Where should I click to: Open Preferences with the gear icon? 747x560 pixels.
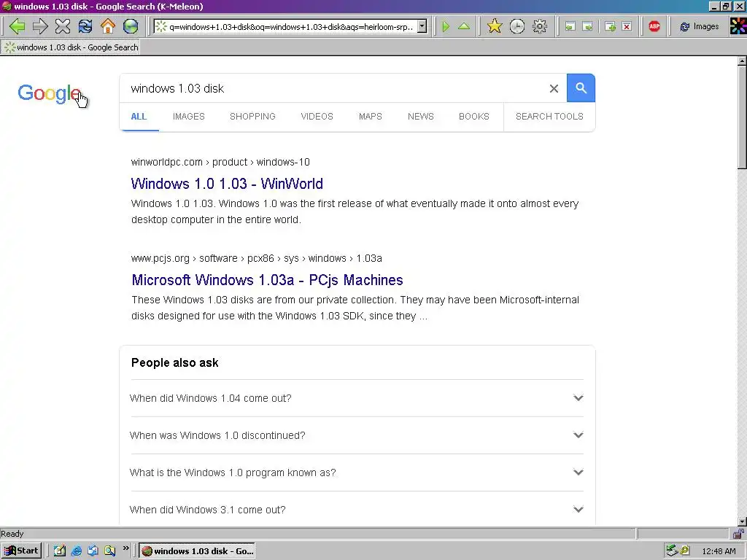539,26
